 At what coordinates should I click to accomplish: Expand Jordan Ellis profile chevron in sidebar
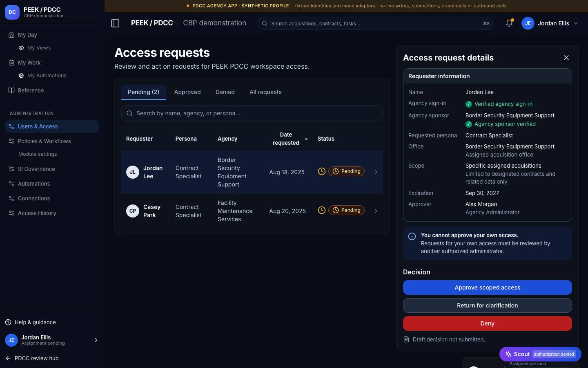[96, 340]
